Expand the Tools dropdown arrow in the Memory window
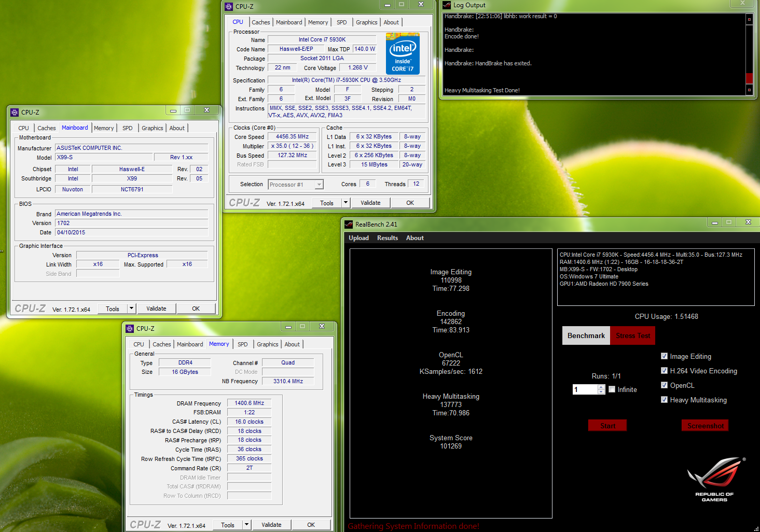The width and height of the screenshot is (760, 532). coord(247,525)
